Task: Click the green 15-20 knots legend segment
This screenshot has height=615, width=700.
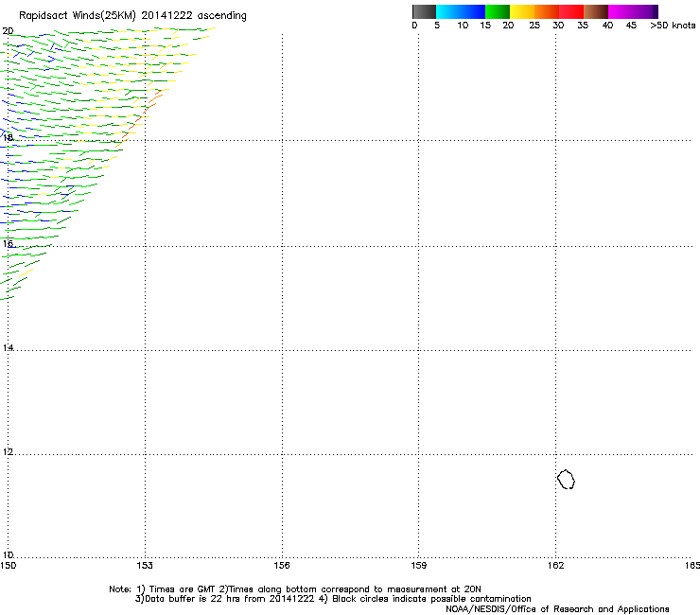Action: 498,11
